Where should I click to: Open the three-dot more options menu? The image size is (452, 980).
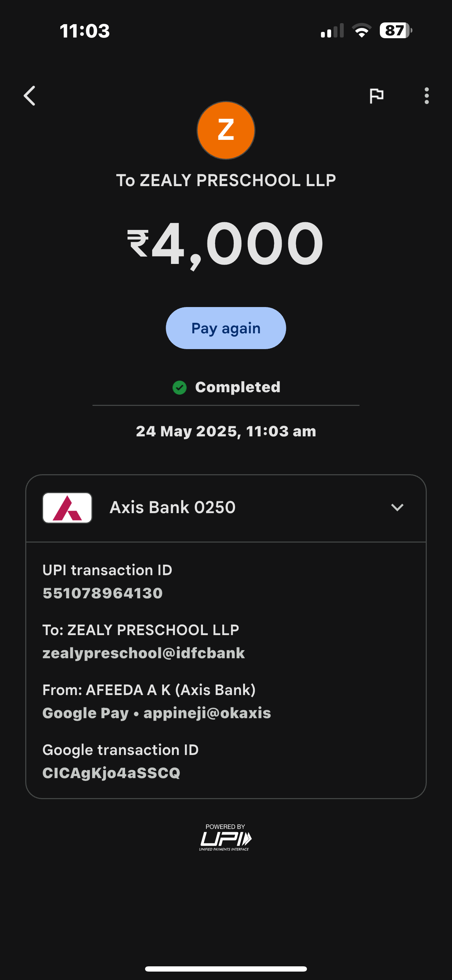426,95
